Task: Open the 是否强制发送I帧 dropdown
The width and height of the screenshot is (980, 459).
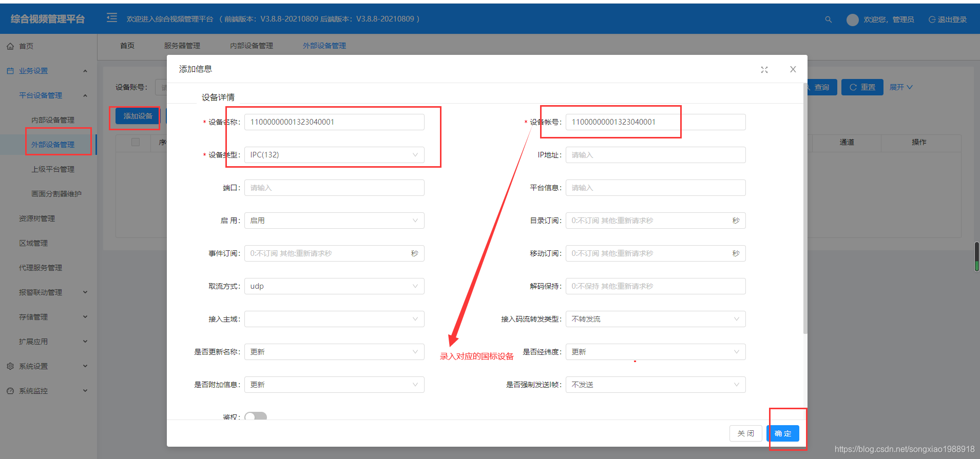Action: click(x=656, y=385)
